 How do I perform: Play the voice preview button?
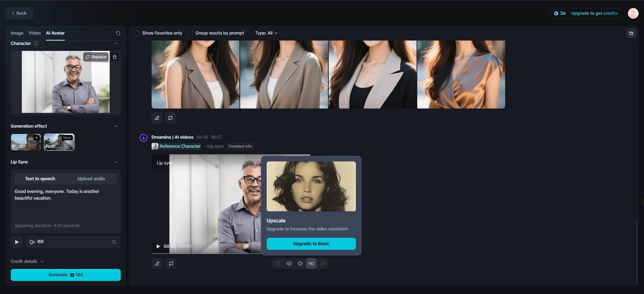pyautogui.click(x=17, y=242)
